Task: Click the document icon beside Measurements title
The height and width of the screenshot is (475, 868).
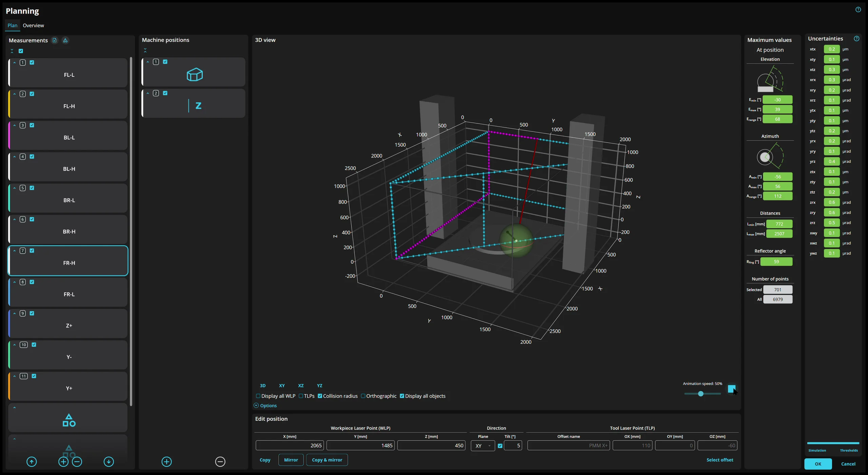Action: click(x=55, y=40)
